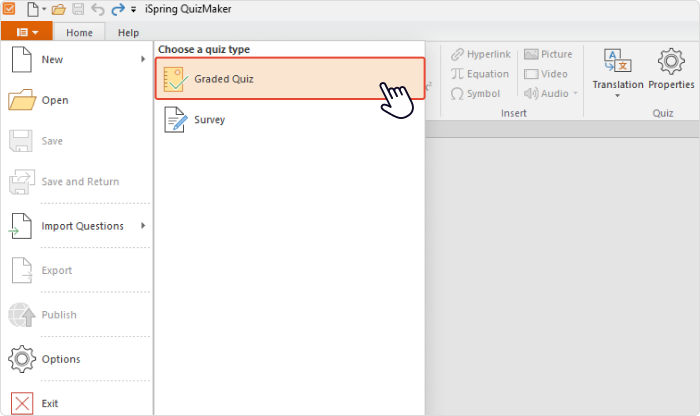Switch to the Home tab
The width and height of the screenshot is (700, 416).
tap(79, 33)
